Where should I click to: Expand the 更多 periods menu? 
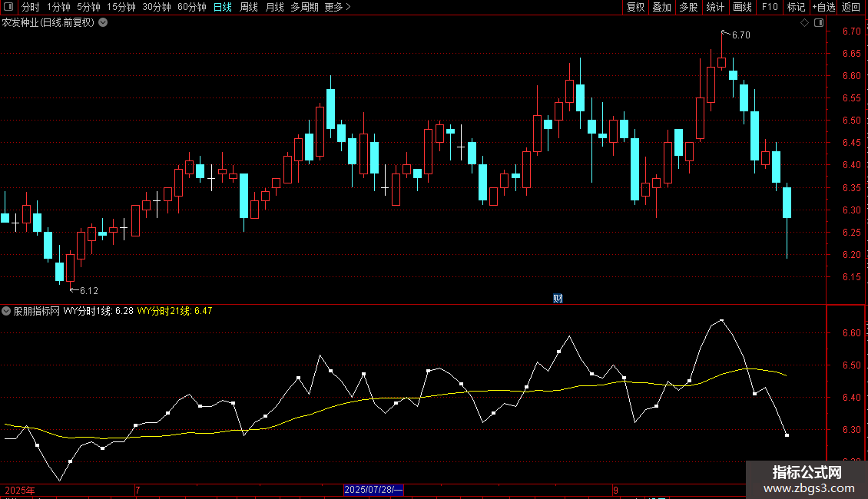[337, 7]
